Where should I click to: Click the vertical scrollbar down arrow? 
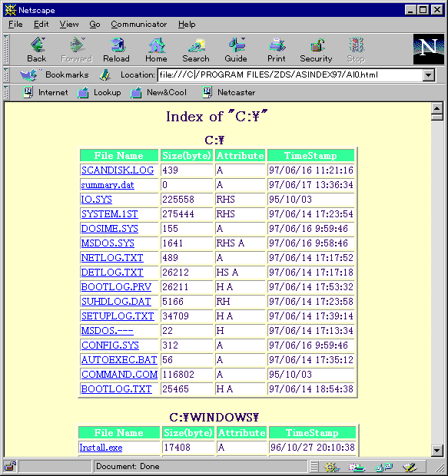436,451
